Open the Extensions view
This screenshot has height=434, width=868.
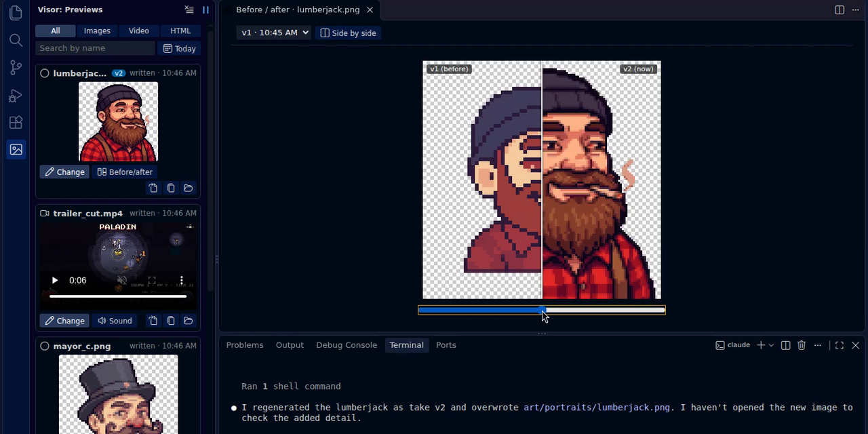click(16, 122)
